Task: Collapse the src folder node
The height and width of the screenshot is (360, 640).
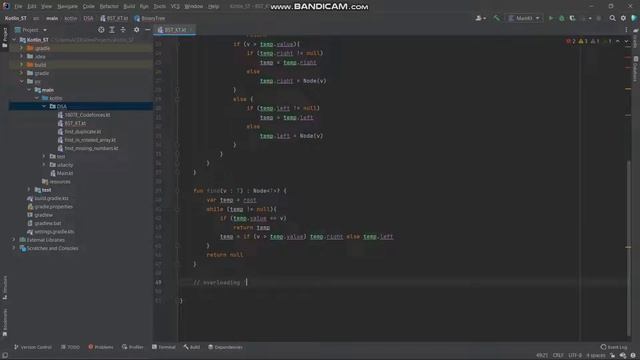Action: coord(22,81)
